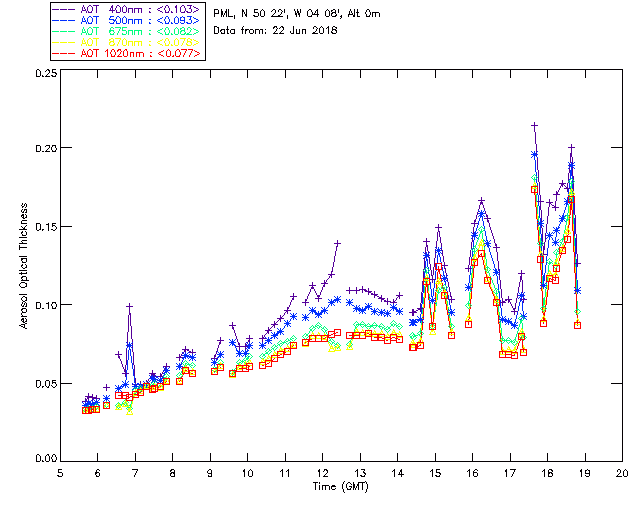Click the x-axis tick label 13
This screenshot has height=512, width=640.
point(360,473)
